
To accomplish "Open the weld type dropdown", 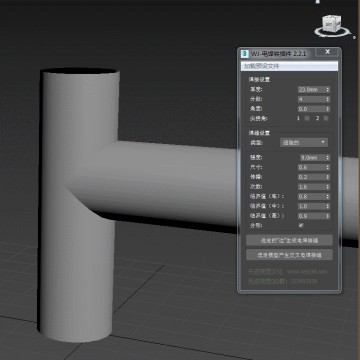I will [304, 143].
